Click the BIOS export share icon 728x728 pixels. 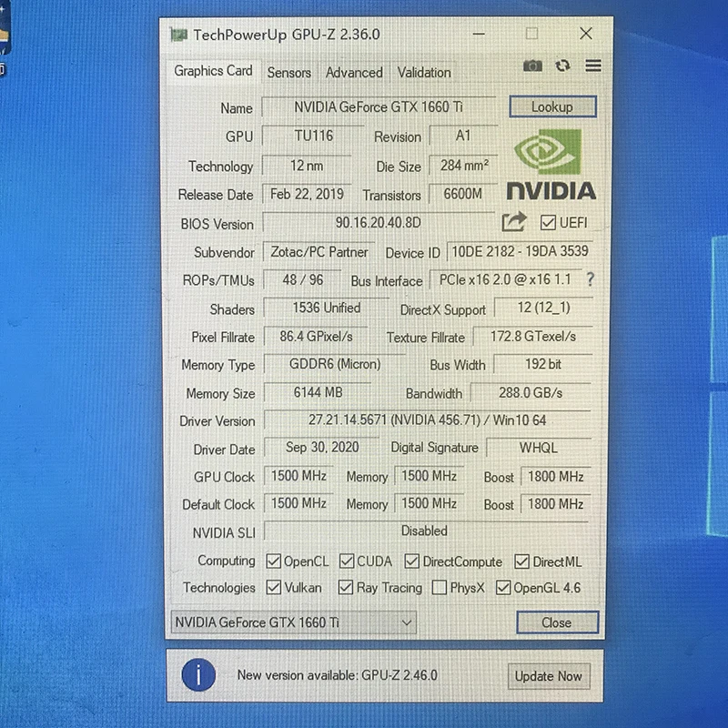coord(513,222)
